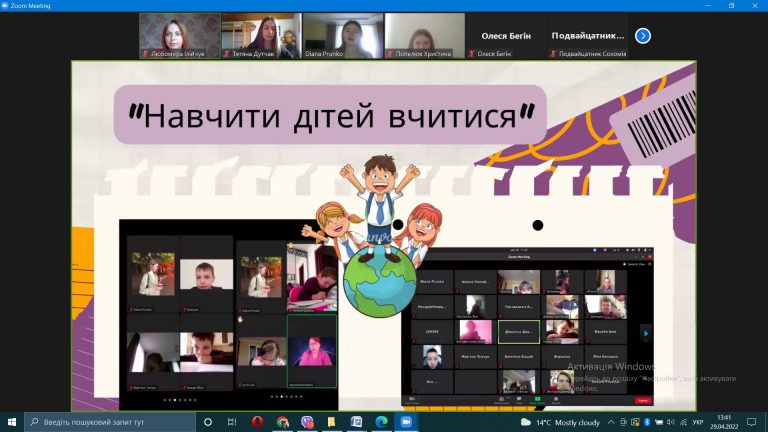Open the Viber app on the taskbar

click(x=307, y=422)
